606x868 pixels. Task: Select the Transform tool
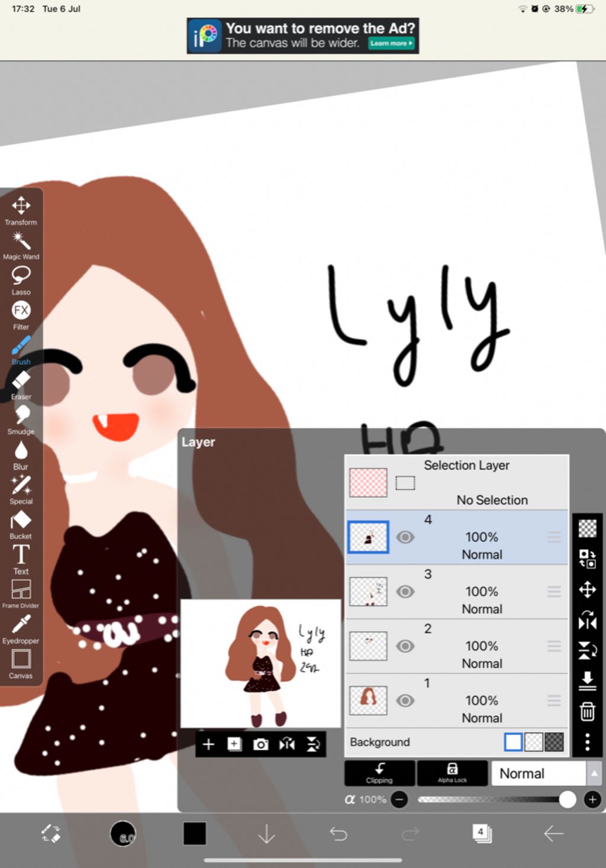pos(21,211)
